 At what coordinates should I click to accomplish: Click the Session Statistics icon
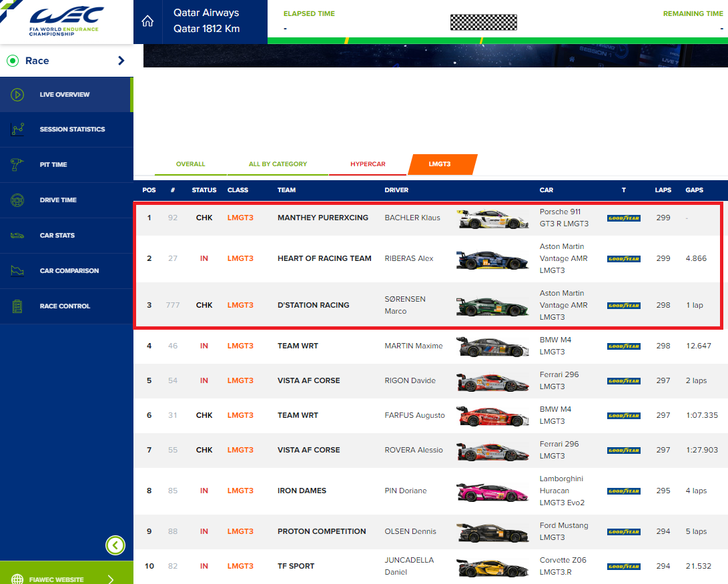point(18,129)
